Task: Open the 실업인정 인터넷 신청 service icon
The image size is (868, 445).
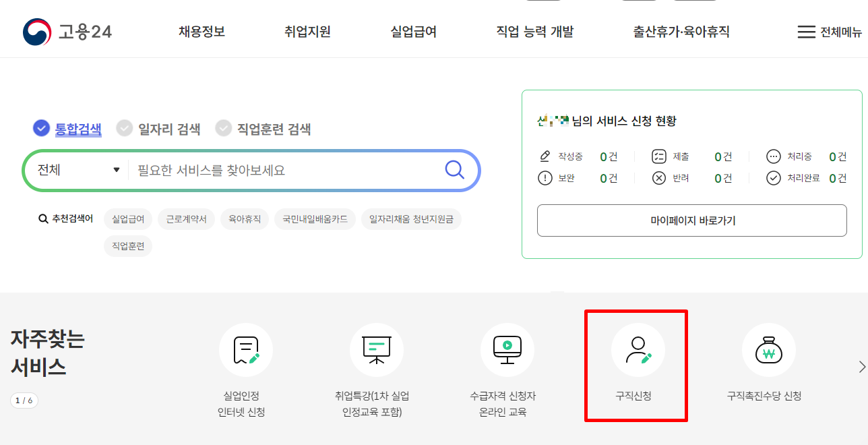Action: [x=245, y=350]
